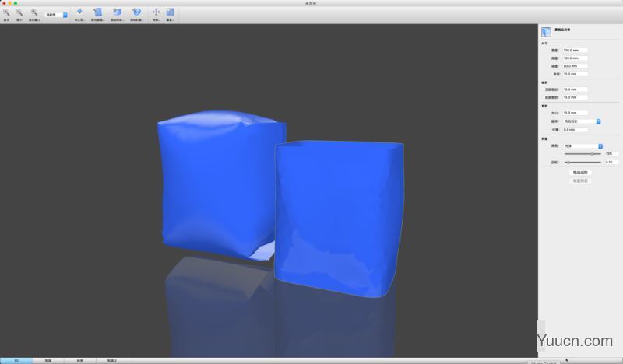The width and height of the screenshot is (623, 364).
Task: Click the toolbar icon with the circular arrow
Action: [x=137, y=12]
